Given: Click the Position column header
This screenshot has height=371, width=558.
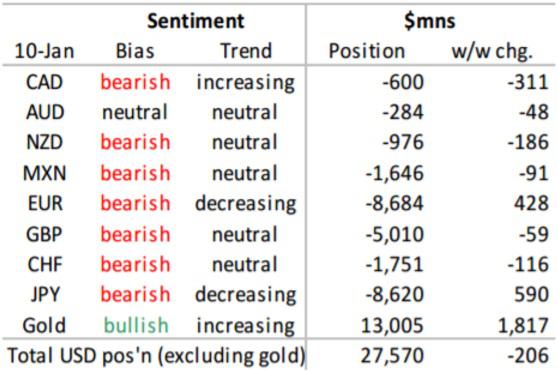Looking at the screenshot, I should [x=367, y=51].
